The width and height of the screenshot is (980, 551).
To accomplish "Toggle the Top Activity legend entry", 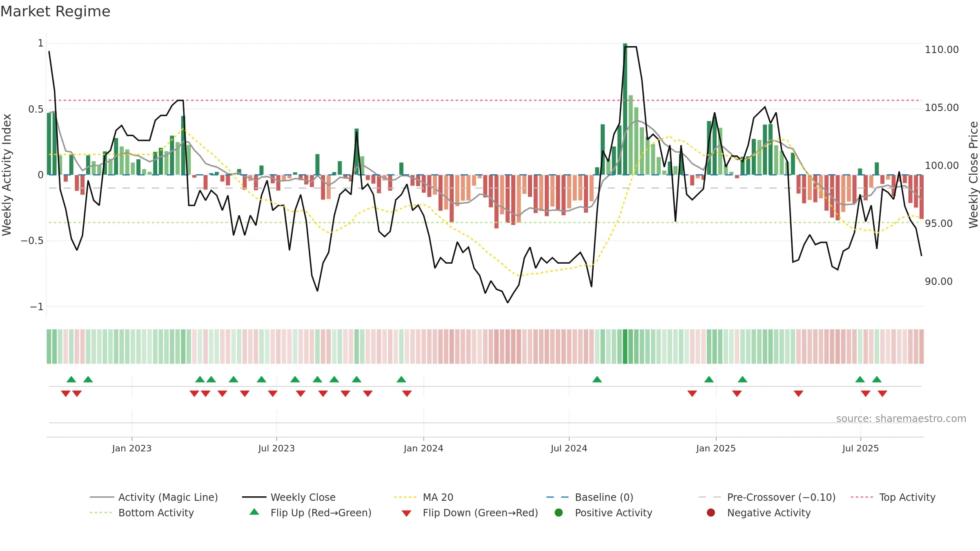I will tap(893, 497).
